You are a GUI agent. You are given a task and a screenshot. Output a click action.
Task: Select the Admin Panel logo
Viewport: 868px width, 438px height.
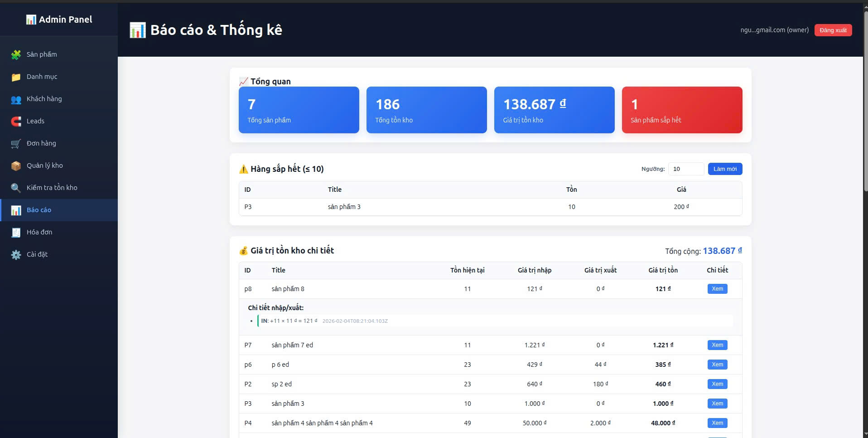pyautogui.click(x=59, y=19)
